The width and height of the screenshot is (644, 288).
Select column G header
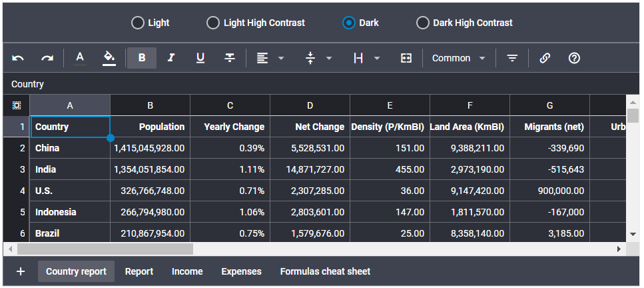click(550, 105)
